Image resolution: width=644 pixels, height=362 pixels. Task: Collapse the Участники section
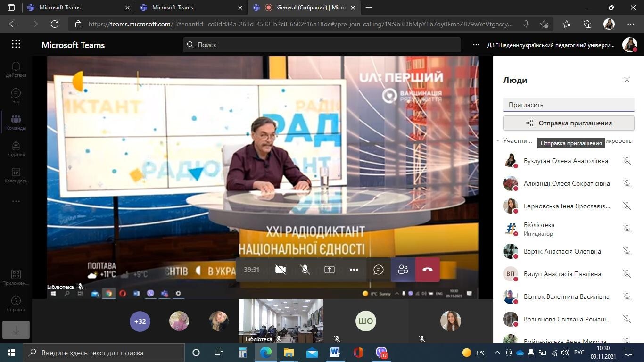[498, 140]
